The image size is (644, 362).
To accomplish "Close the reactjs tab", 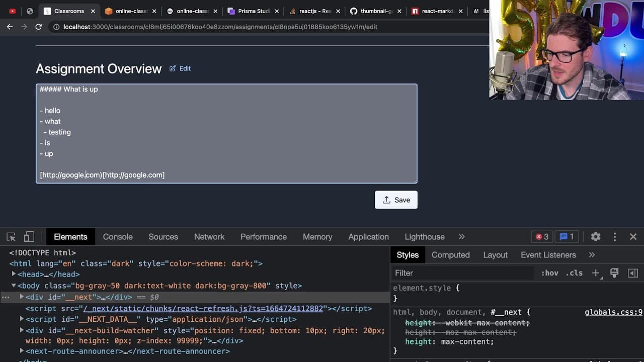I will pos(338,11).
